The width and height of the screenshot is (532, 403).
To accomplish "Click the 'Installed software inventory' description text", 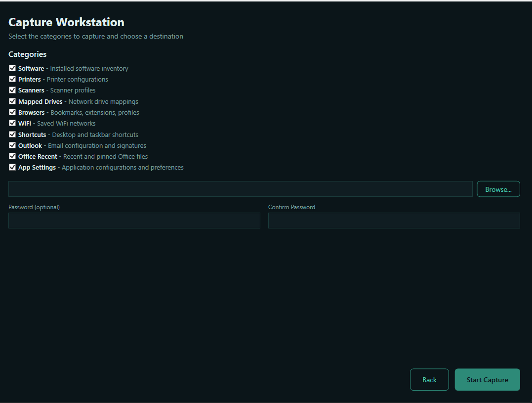I will (x=89, y=69).
